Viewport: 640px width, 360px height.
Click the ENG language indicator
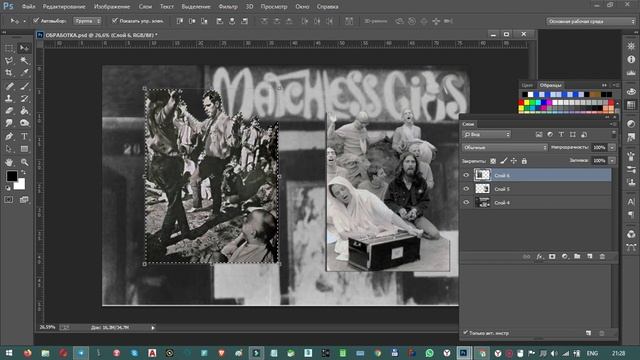[592, 353]
